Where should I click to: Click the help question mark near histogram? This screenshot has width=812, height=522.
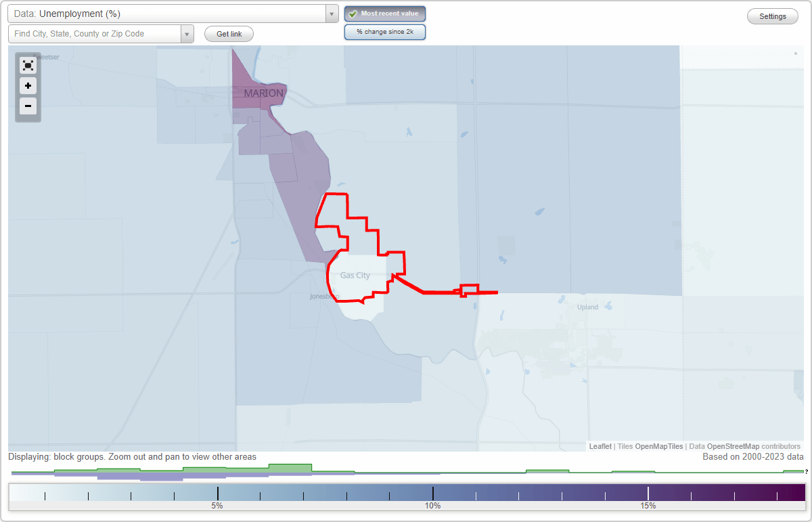[x=807, y=471]
